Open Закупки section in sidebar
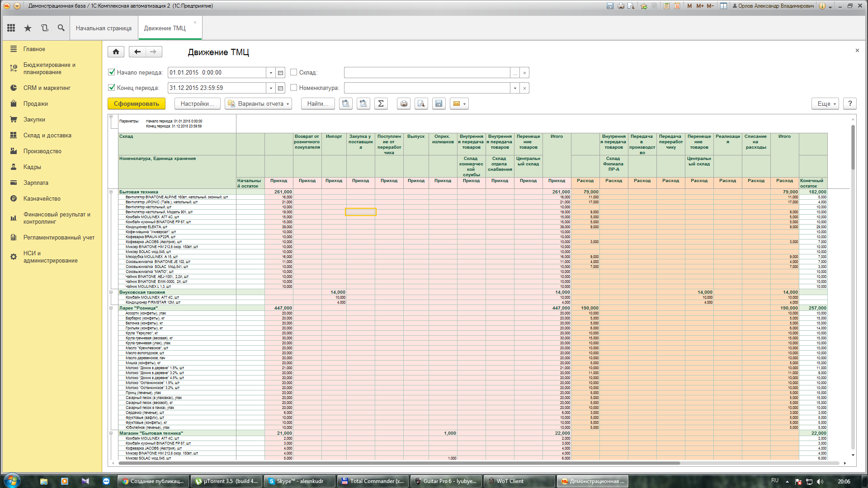 (34, 120)
